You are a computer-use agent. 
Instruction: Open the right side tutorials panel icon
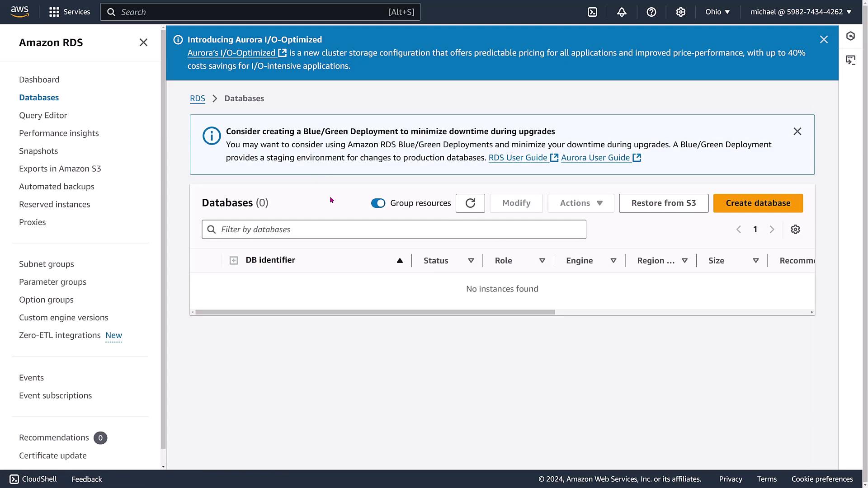coord(850,60)
